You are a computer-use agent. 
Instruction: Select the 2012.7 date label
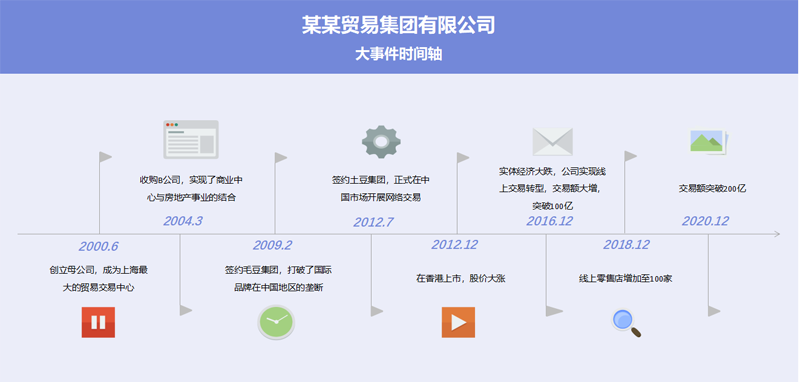click(374, 222)
